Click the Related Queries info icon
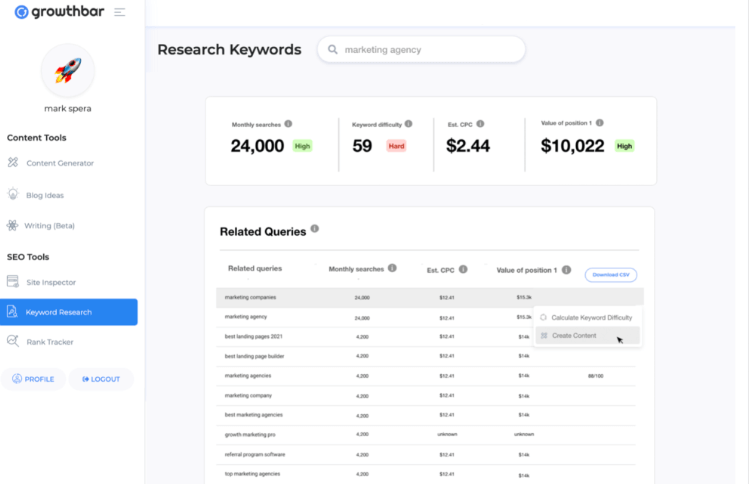The height and width of the screenshot is (484, 749). tap(315, 228)
